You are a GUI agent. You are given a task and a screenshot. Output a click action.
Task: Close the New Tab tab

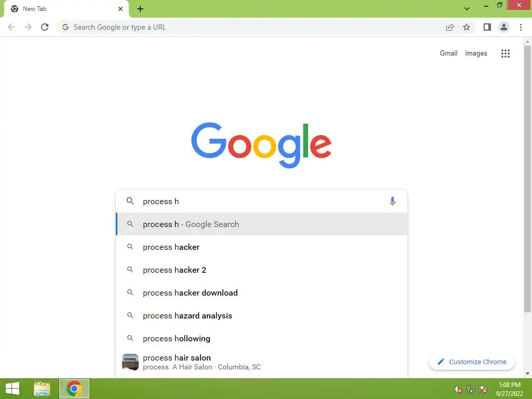pos(121,9)
